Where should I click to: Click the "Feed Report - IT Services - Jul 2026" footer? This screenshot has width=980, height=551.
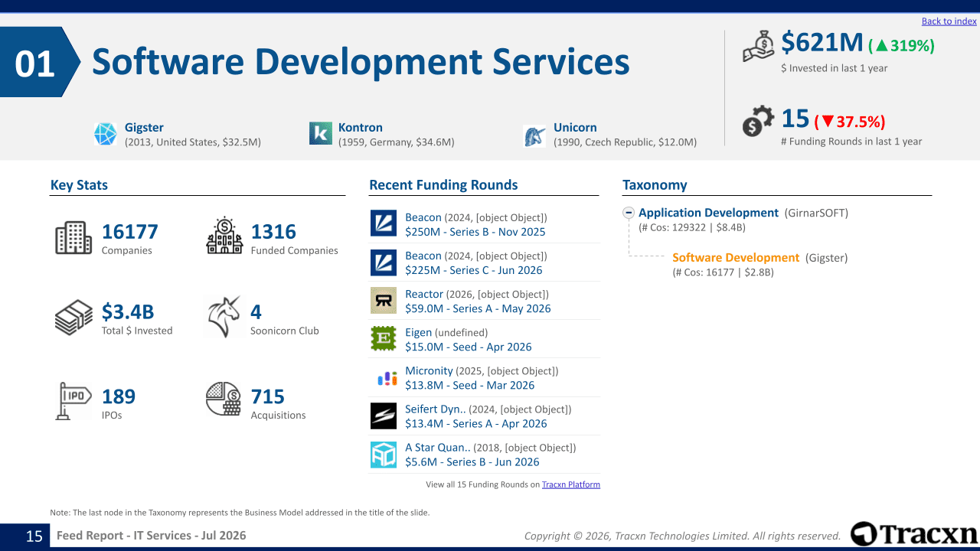[x=152, y=536]
